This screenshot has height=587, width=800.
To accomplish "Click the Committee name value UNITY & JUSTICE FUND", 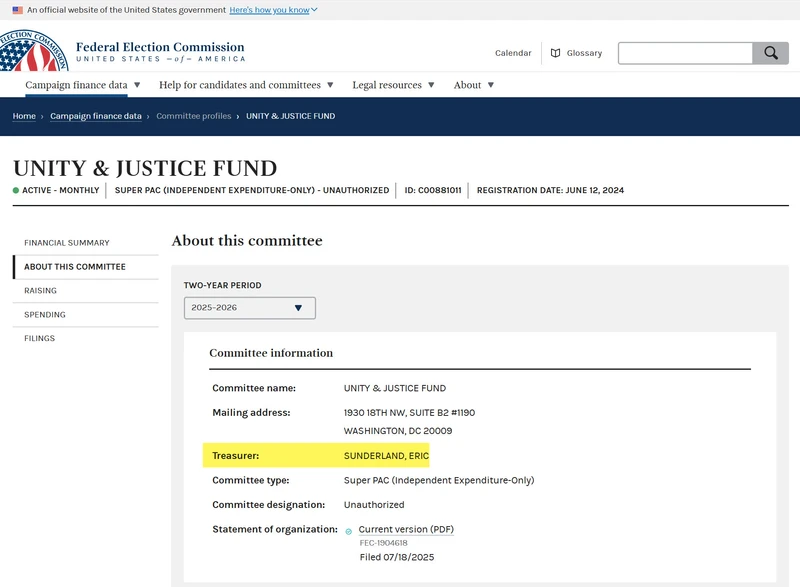I will [395, 388].
